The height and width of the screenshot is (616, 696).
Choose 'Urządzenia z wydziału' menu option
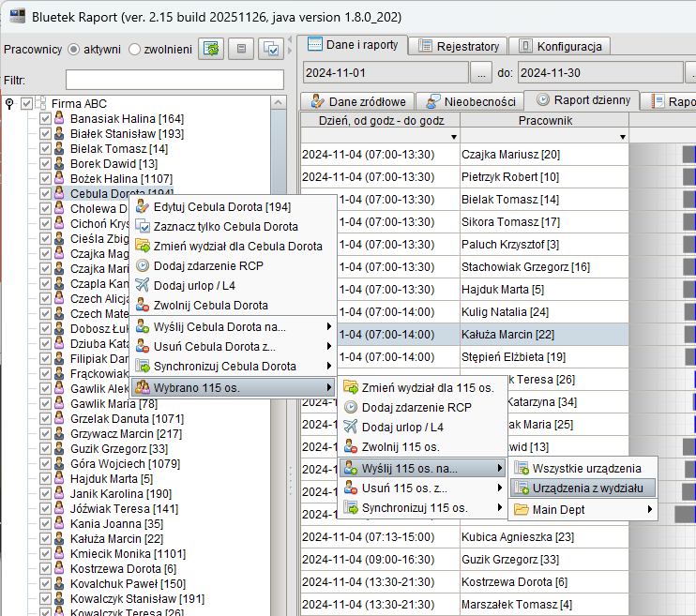(586, 488)
